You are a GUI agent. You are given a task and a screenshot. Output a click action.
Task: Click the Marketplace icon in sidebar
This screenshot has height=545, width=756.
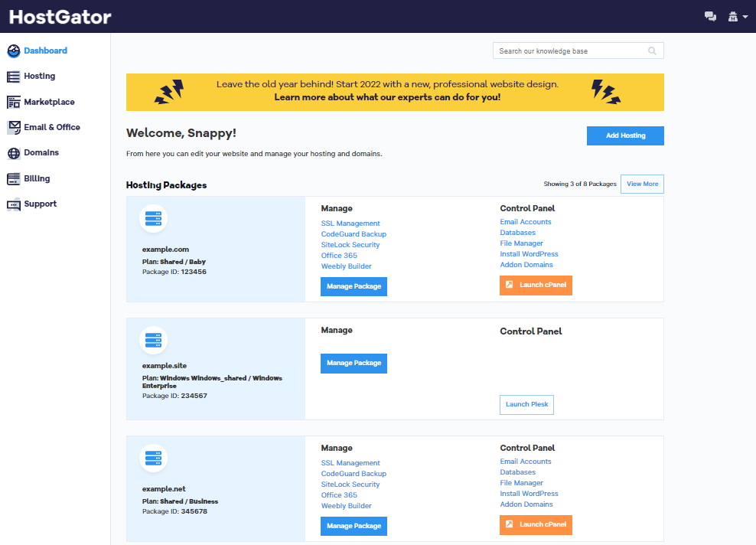(x=14, y=103)
